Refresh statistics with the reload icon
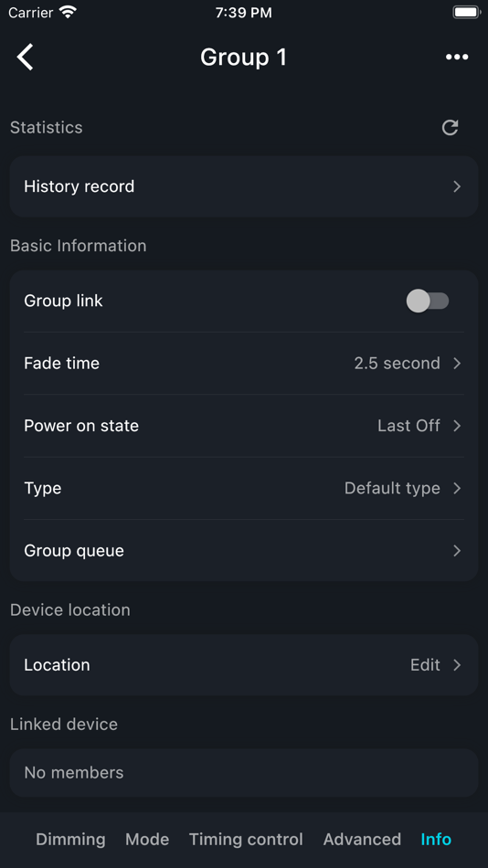 click(450, 127)
